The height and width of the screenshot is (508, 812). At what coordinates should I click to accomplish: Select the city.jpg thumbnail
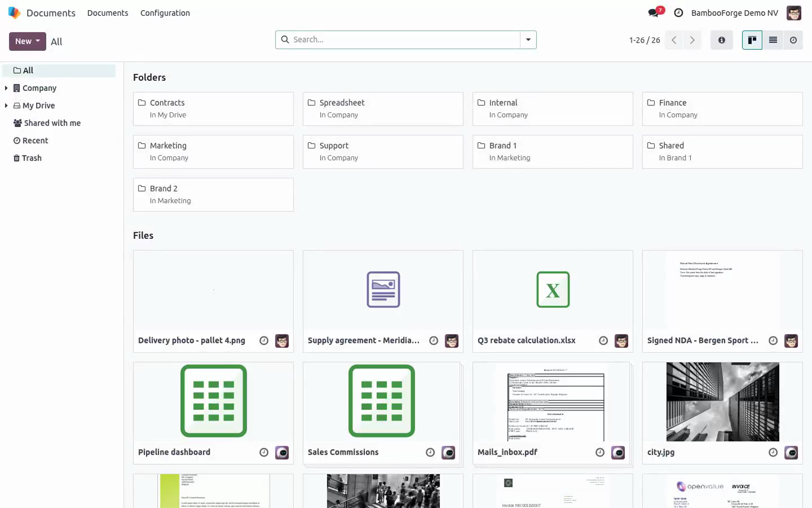tap(722, 402)
